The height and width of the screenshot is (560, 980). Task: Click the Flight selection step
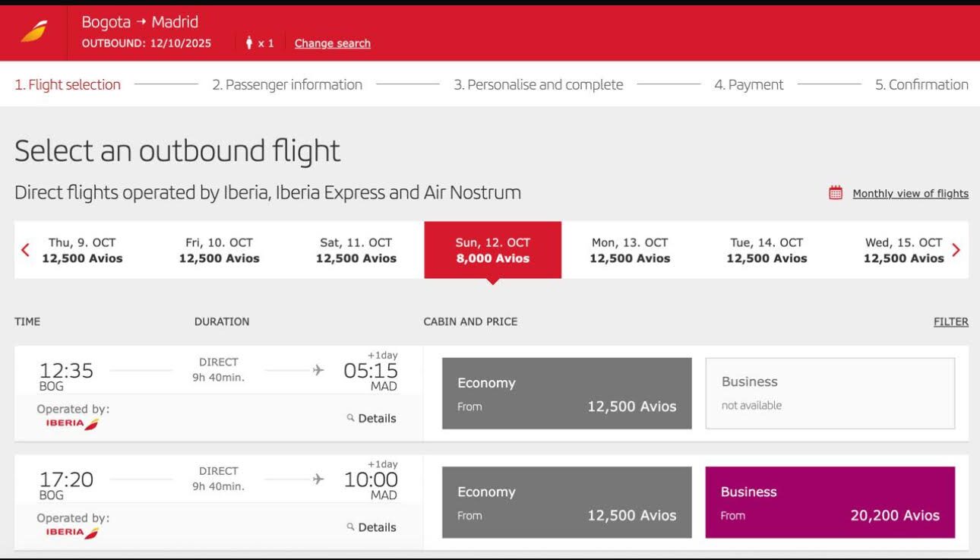[68, 84]
